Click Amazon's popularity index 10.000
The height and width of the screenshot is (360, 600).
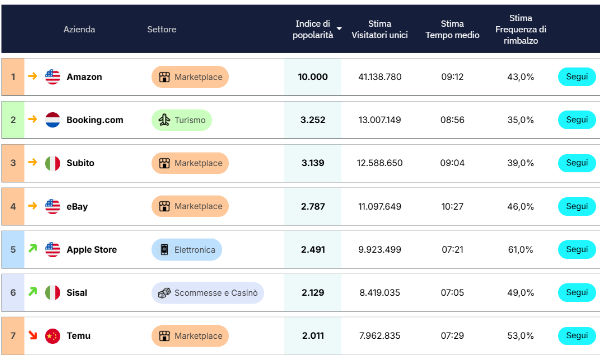[x=313, y=77]
